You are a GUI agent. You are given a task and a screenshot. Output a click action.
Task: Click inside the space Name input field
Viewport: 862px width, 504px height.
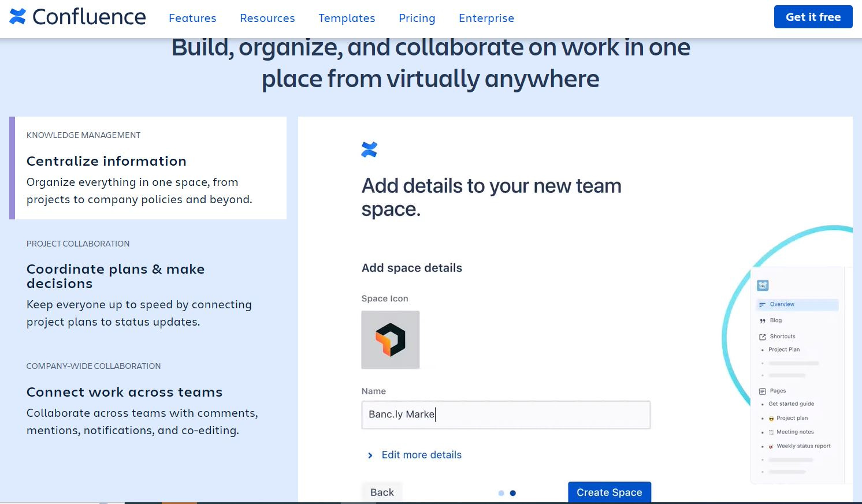pos(506,415)
